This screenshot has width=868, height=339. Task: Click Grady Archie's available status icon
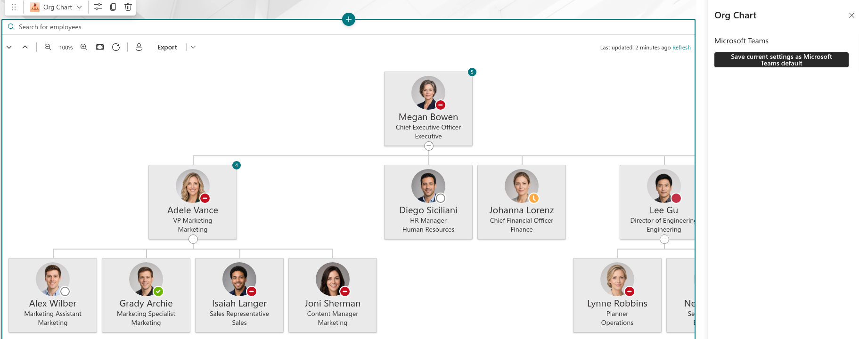coord(158,291)
